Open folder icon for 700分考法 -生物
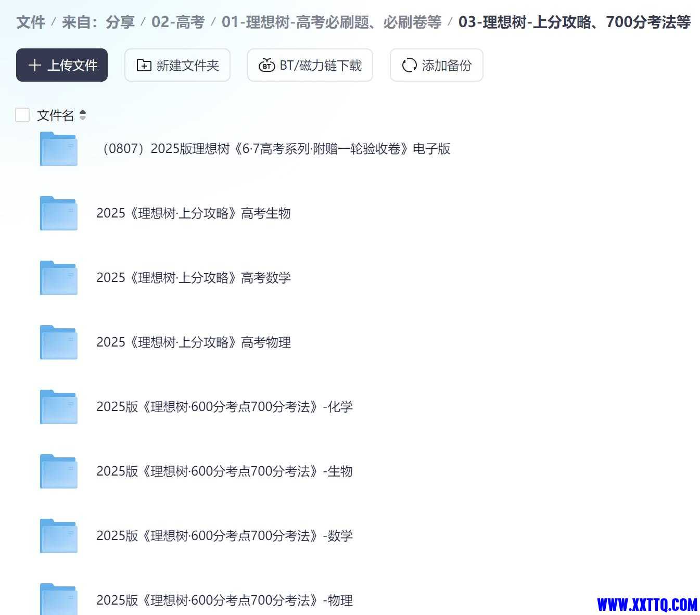This screenshot has height=615, width=700. (x=59, y=471)
